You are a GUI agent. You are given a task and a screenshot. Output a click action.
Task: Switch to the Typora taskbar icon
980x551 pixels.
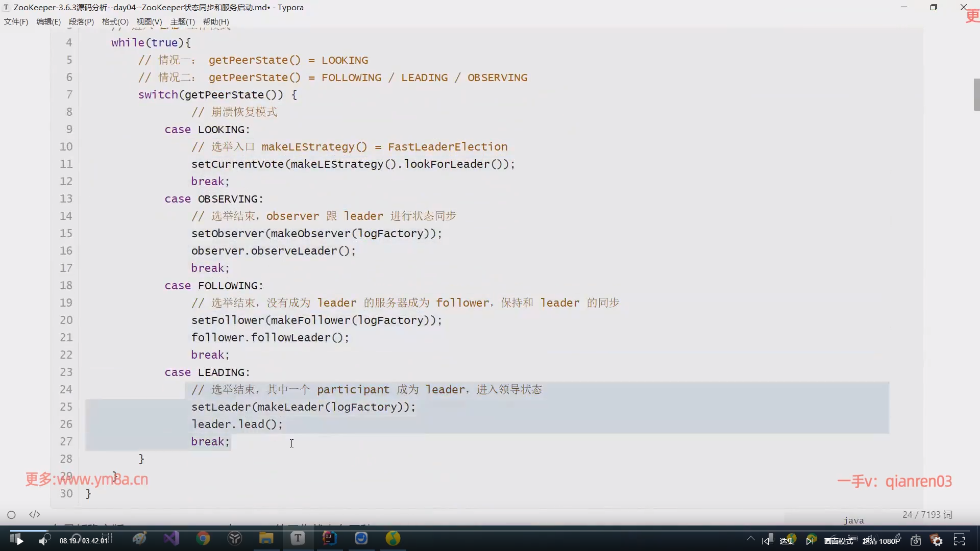point(298,538)
